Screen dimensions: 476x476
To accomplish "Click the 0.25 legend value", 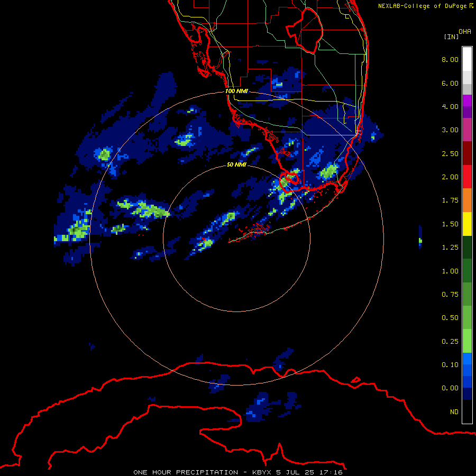I will click(450, 342).
